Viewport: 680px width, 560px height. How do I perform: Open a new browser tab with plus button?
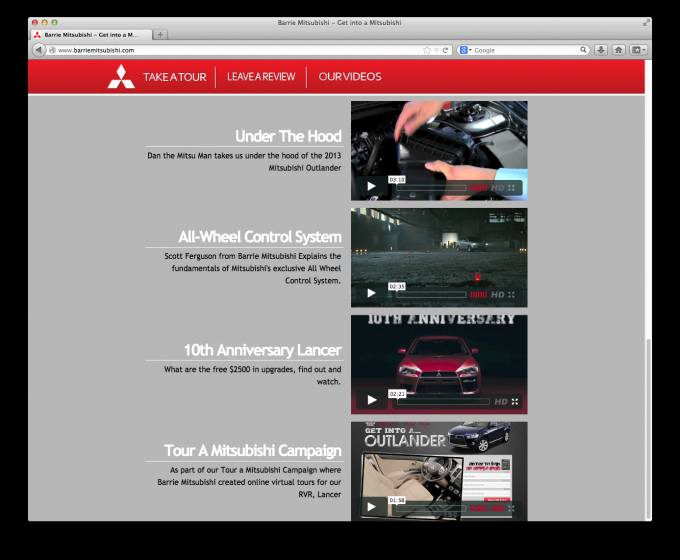161,34
